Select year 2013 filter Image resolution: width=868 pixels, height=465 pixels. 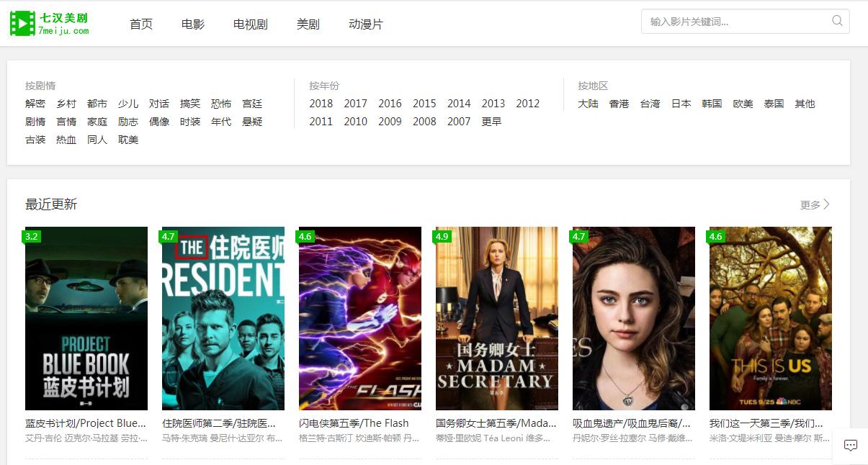(x=493, y=104)
